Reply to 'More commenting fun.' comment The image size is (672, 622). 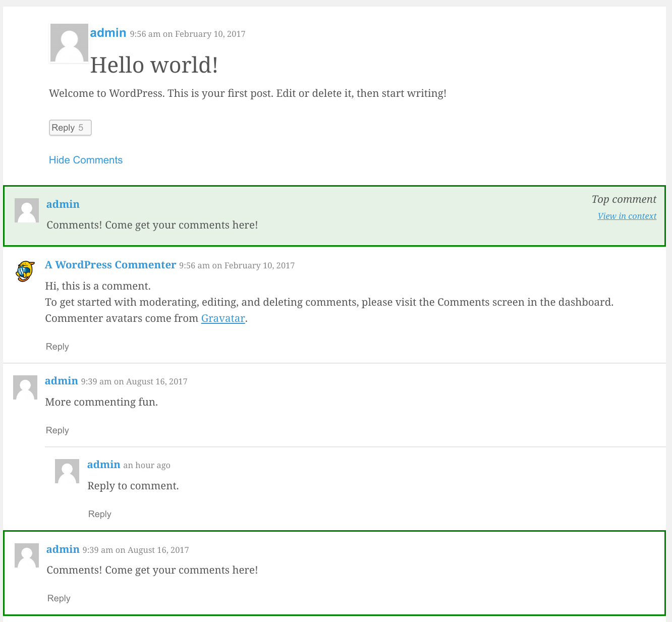tap(57, 430)
